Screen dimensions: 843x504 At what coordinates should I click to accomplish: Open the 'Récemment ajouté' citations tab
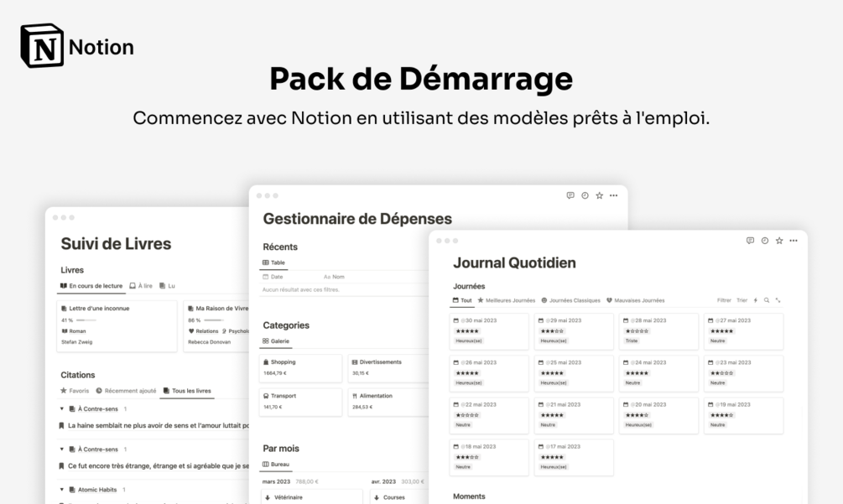point(127,391)
